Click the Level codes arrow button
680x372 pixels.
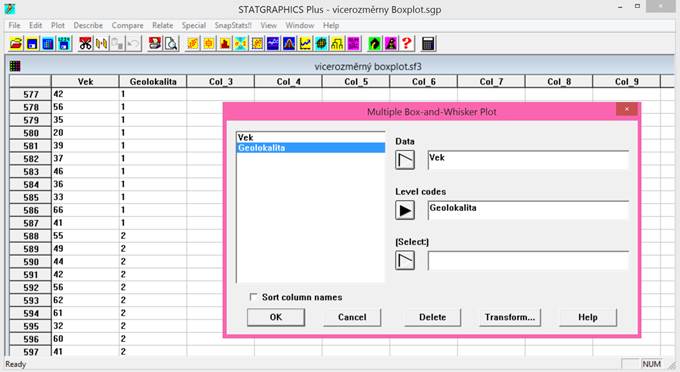tap(405, 210)
